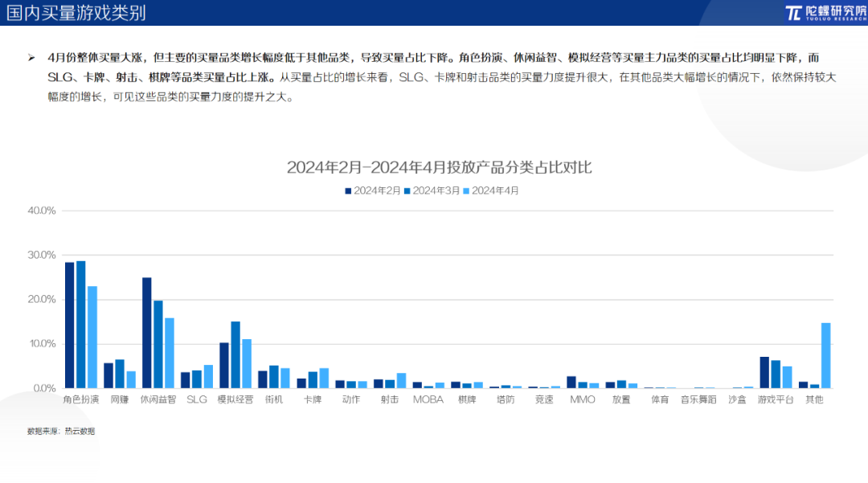
Task: Click the 动作 category label
Action: coord(351,399)
